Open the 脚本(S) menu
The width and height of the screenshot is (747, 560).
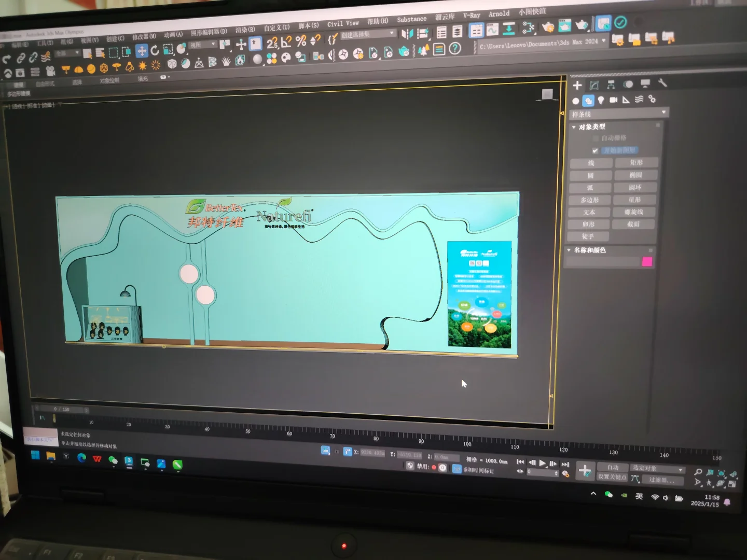(309, 25)
